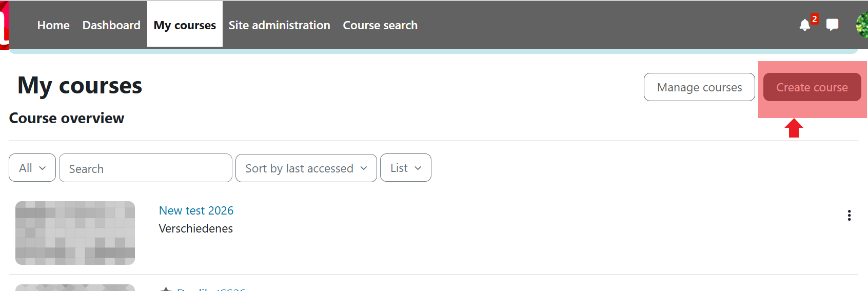Expand the List view dropdown

pyautogui.click(x=405, y=168)
